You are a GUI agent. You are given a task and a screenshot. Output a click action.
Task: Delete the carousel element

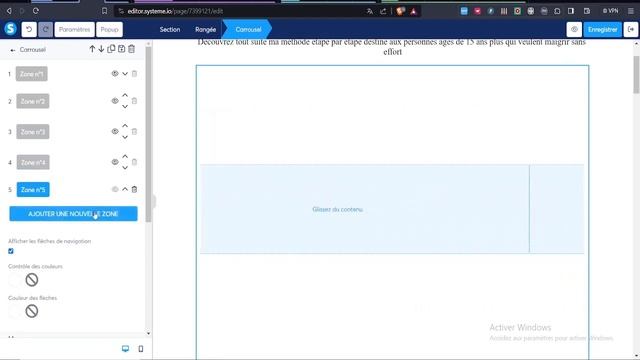coord(131,49)
